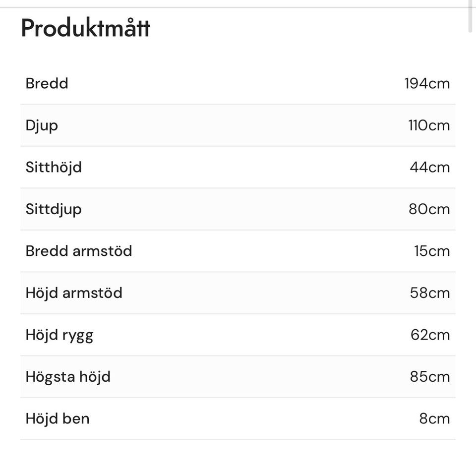Select the 62cm back height value
The image size is (476, 471).
tap(430, 335)
